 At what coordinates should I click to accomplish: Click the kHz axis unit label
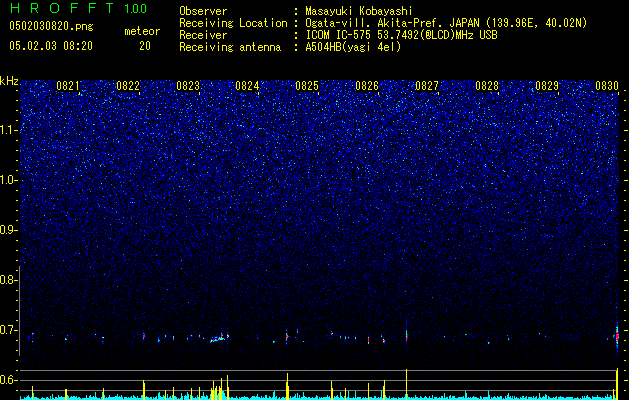point(9,81)
